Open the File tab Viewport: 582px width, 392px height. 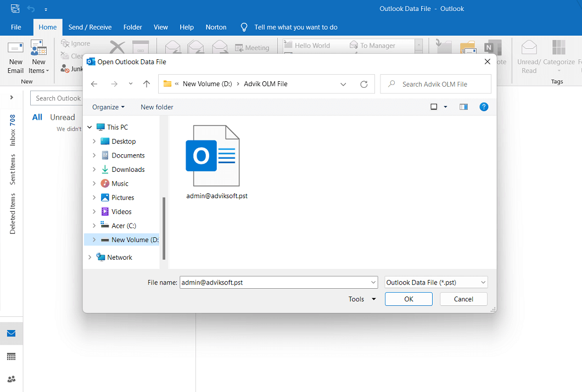(x=16, y=27)
